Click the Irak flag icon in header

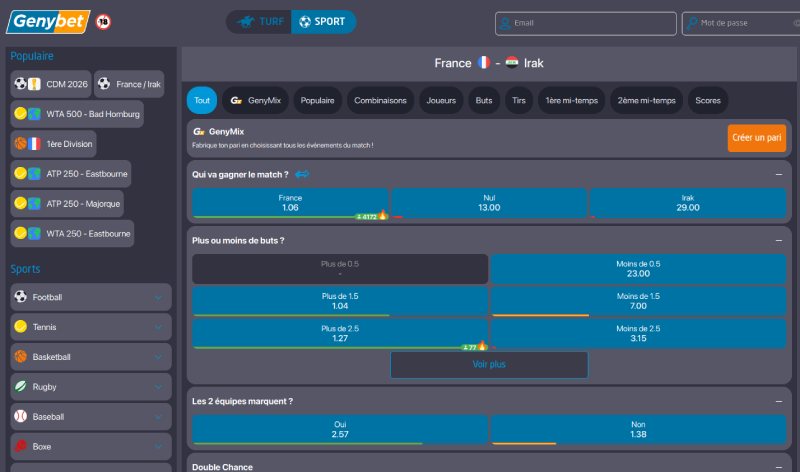(512, 62)
